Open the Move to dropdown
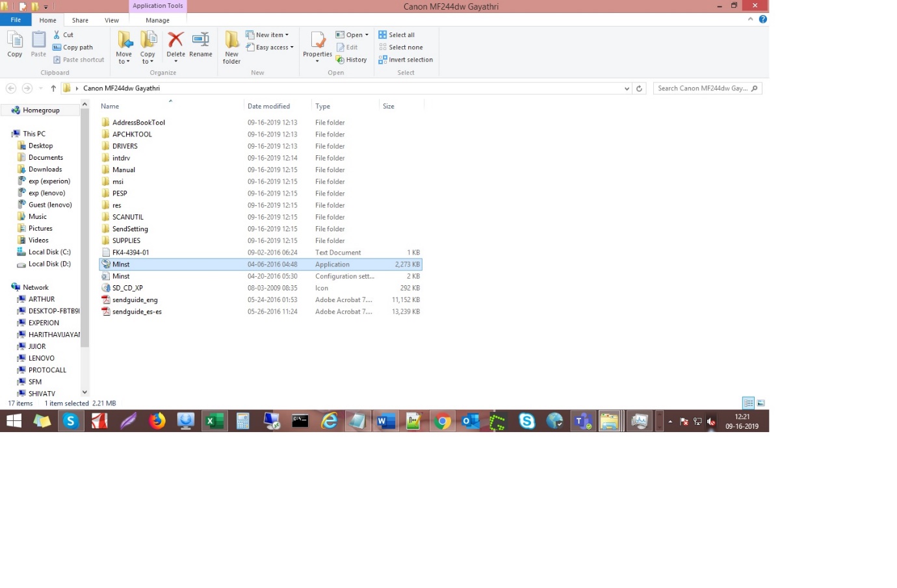Screen dimensions: 897x588 (x=123, y=47)
